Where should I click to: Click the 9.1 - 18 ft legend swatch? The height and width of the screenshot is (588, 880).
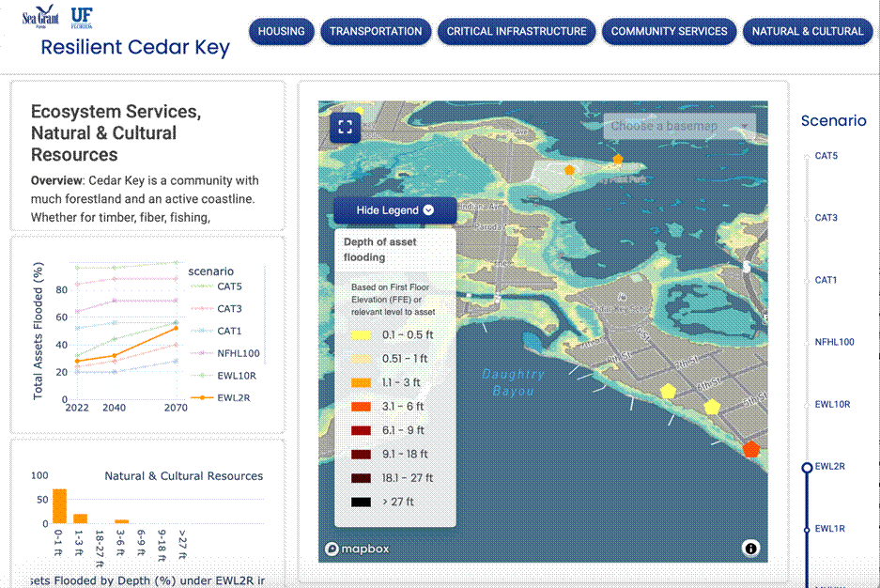pyautogui.click(x=361, y=455)
